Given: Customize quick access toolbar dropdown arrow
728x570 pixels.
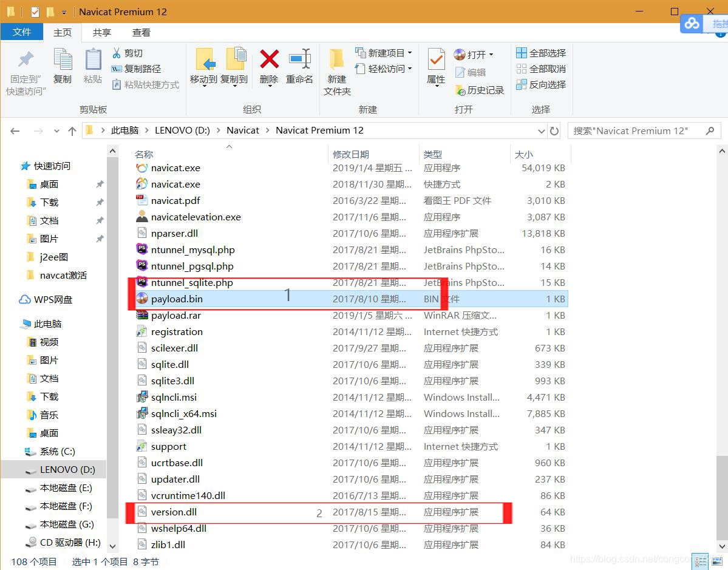Looking at the screenshot, I should pyautogui.click(x=64, y=13).
